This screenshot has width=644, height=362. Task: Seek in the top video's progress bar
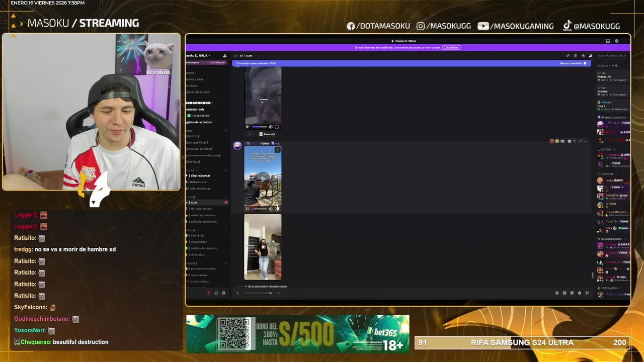[259, 127]
